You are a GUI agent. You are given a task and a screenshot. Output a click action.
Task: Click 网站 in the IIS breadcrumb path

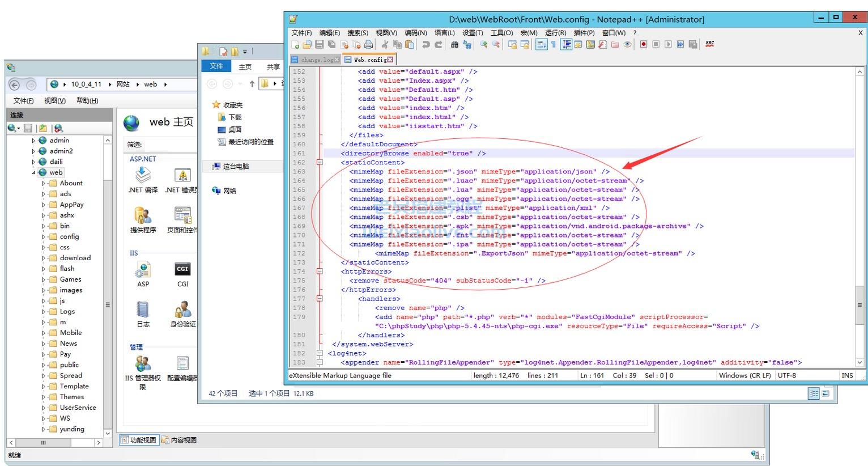[x=123, y=84]
